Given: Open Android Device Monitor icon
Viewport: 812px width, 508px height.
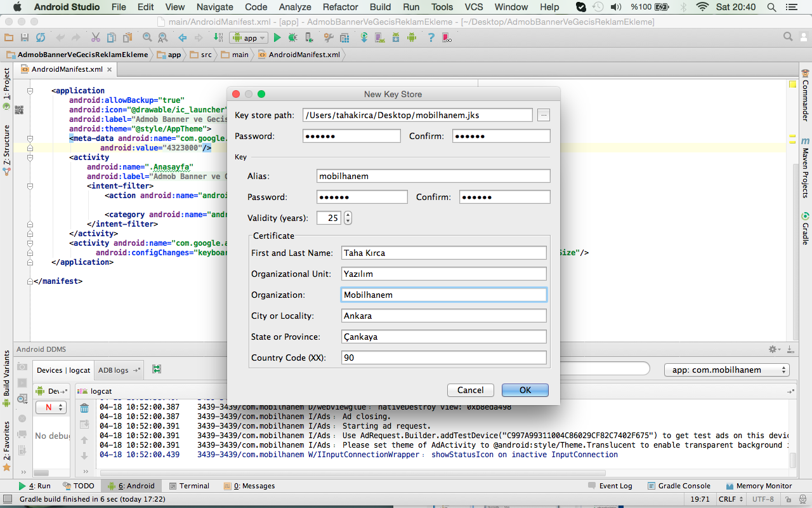Looking at the screenshot, I should (411, 37).
